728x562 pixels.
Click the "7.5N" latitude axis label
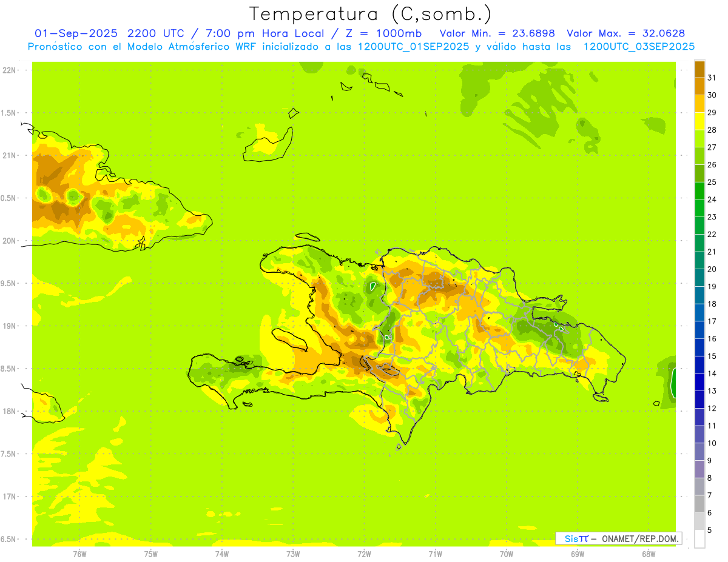pos(9,454)
